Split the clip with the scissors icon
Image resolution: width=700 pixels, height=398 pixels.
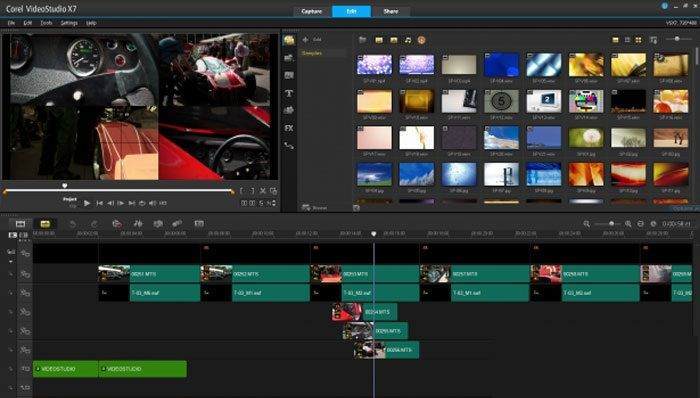[x=263, y=191]
